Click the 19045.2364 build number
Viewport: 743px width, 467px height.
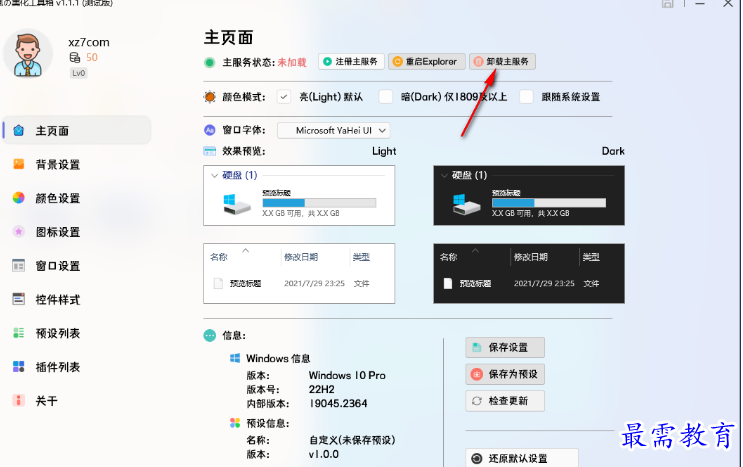[x=338, y=404]
